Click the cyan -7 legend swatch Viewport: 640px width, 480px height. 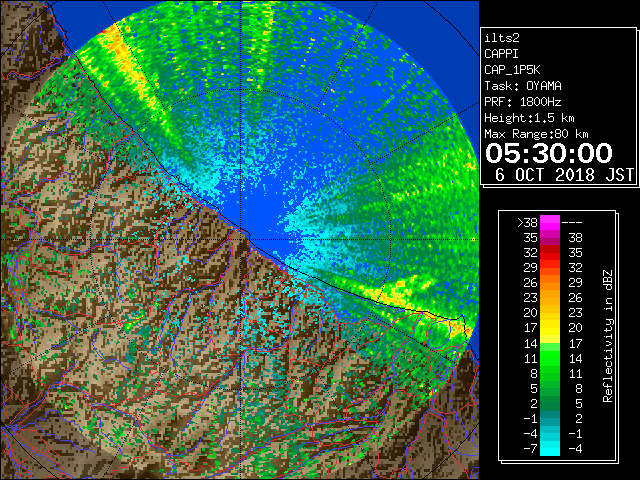click(550, 448)
